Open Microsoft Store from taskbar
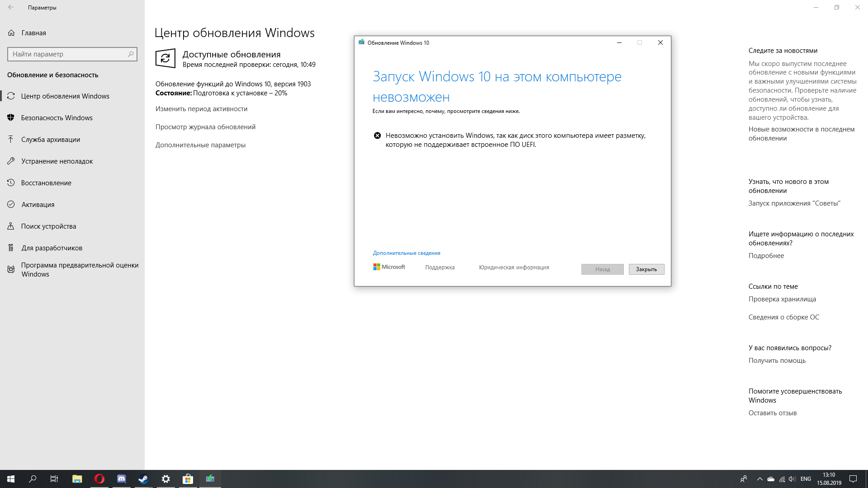Viewport: 868px width, 488px height. (188, 479)
